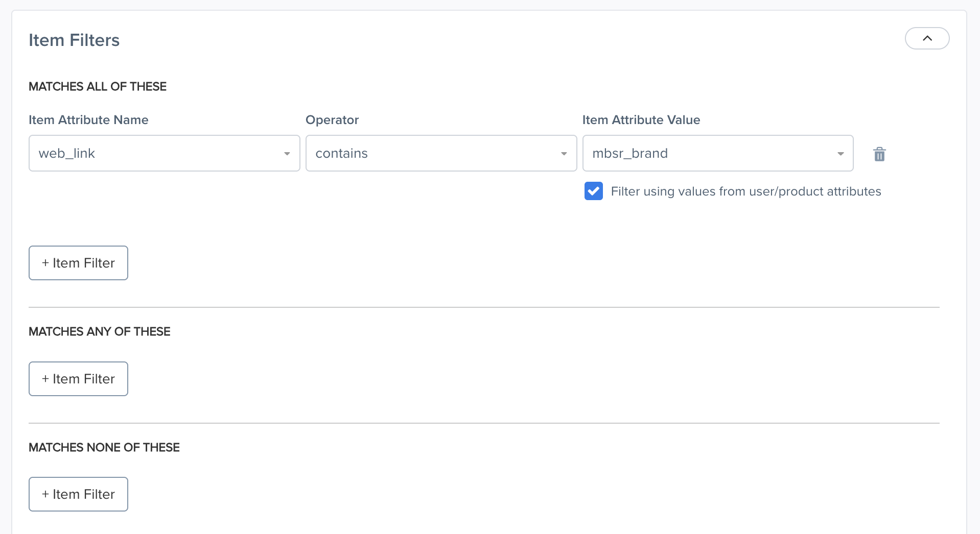The image size is (980, 534).
Task: Click the 'MATCHES NONE OF THESE' section label
Action: pos(104,448)
